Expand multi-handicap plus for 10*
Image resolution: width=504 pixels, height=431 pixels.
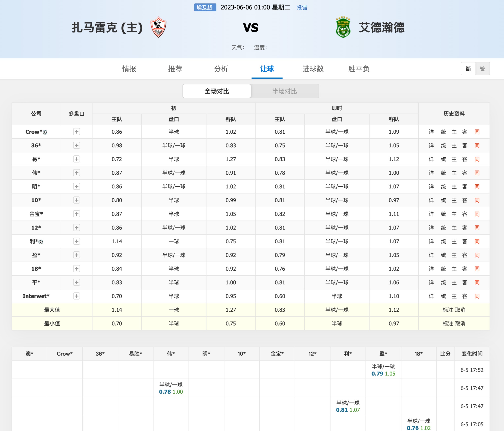(x=77, y=200)
